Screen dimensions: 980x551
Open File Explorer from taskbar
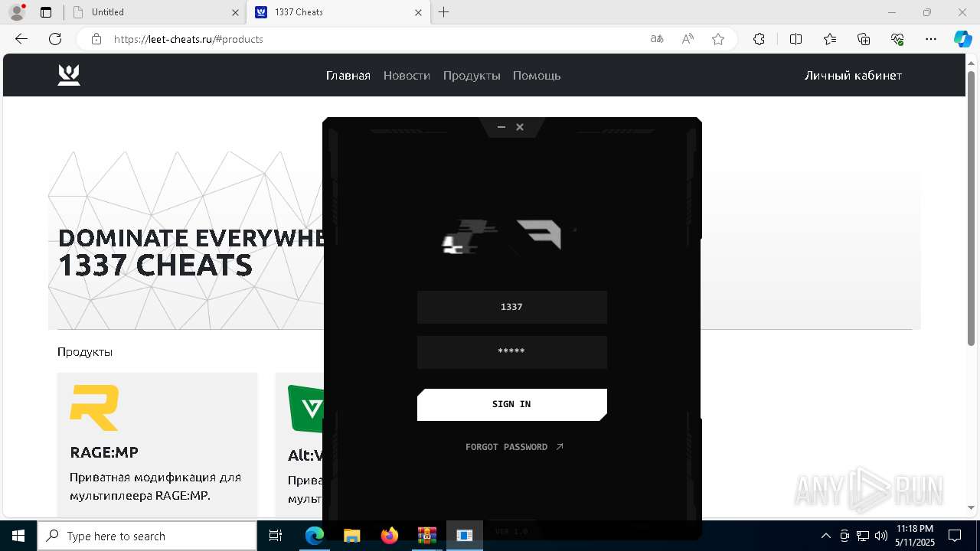[351, 536]
